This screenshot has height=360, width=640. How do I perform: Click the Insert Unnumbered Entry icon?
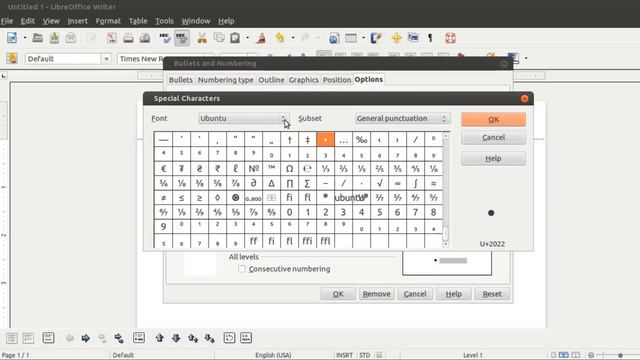pyautogui.click(x=139, y=338)
